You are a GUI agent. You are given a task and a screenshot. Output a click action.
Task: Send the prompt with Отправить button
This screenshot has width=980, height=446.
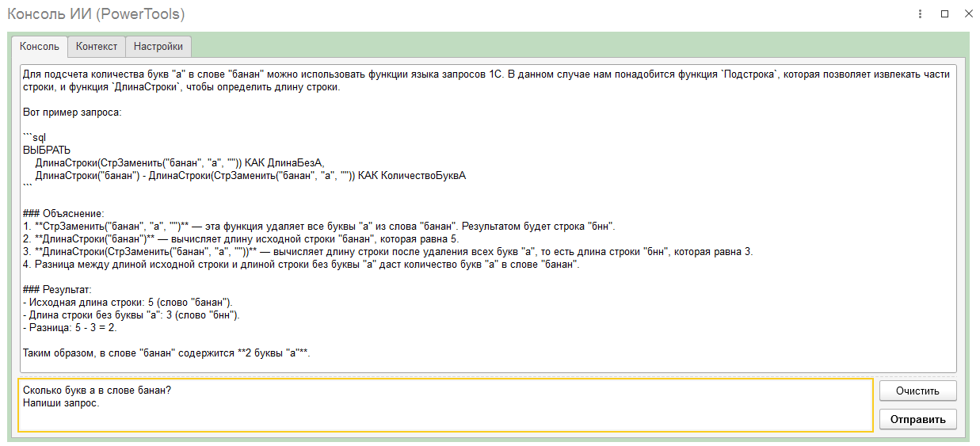pyautogui.click(x=917, y=418)
